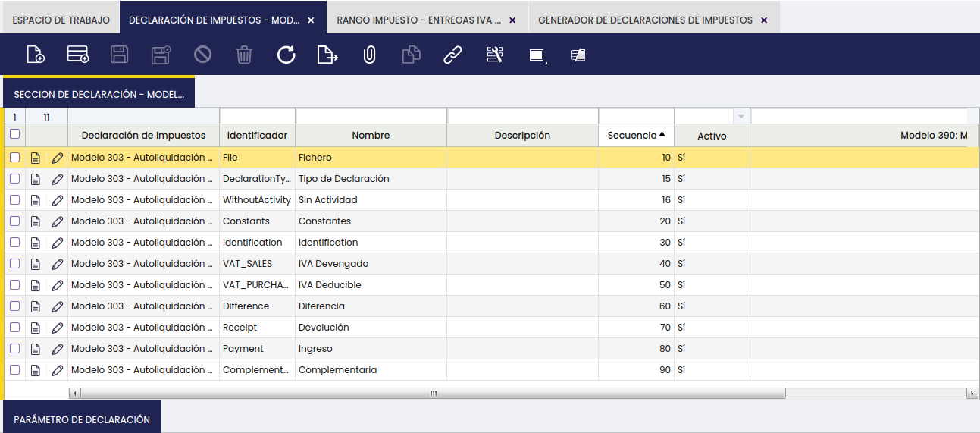Sort by Nombre column header
Image resolution: width=980 pixels, height=433 pixels.
coord(371,135)
